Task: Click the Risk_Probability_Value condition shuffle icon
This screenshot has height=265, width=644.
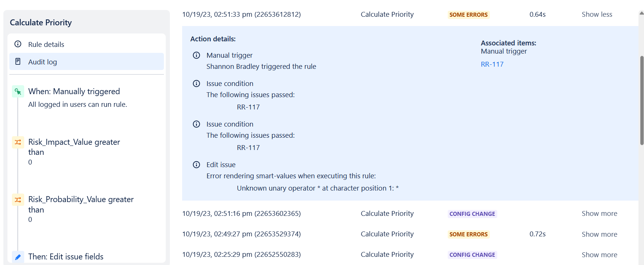Action: click(x=18, y=200)
